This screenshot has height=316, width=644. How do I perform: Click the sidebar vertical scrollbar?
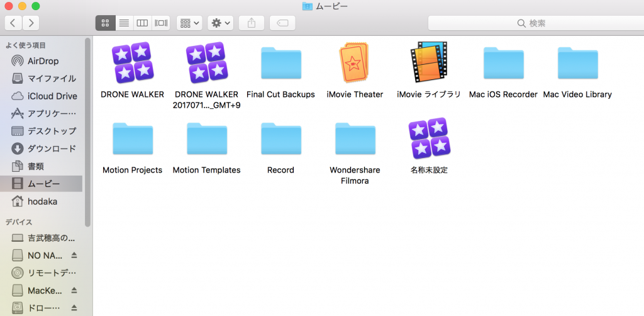(x=87, y=132)
